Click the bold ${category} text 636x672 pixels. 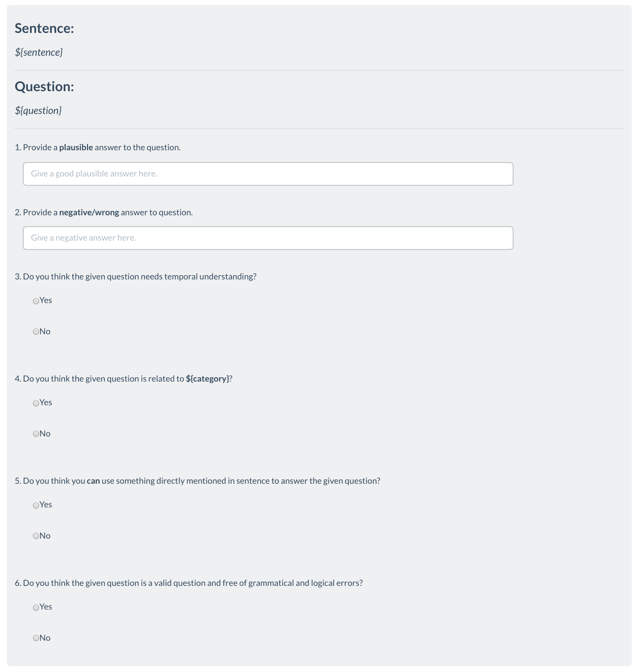pyautogui.click(x=207, y=379)
